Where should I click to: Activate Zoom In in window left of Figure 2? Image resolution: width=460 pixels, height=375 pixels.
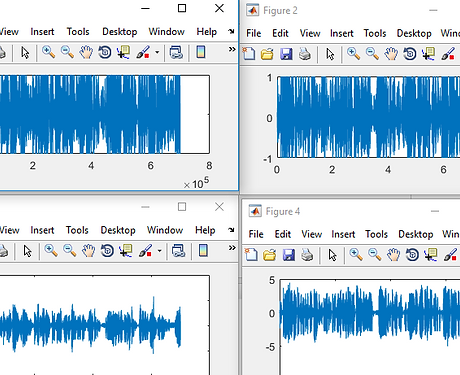click(x=48, y=52)
